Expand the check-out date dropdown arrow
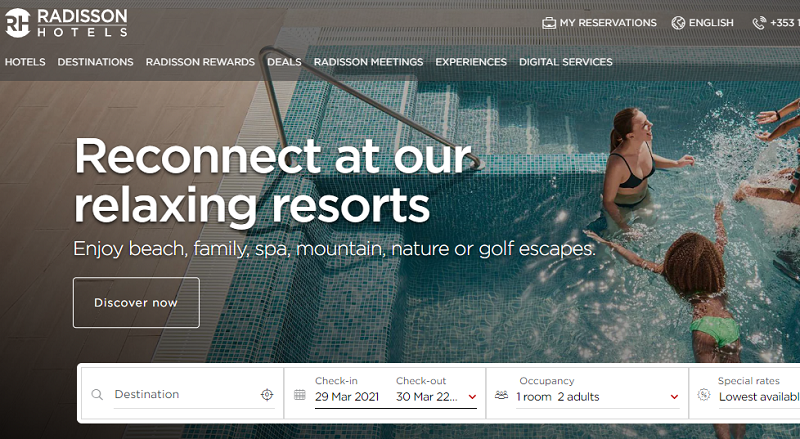 [472, 397]
